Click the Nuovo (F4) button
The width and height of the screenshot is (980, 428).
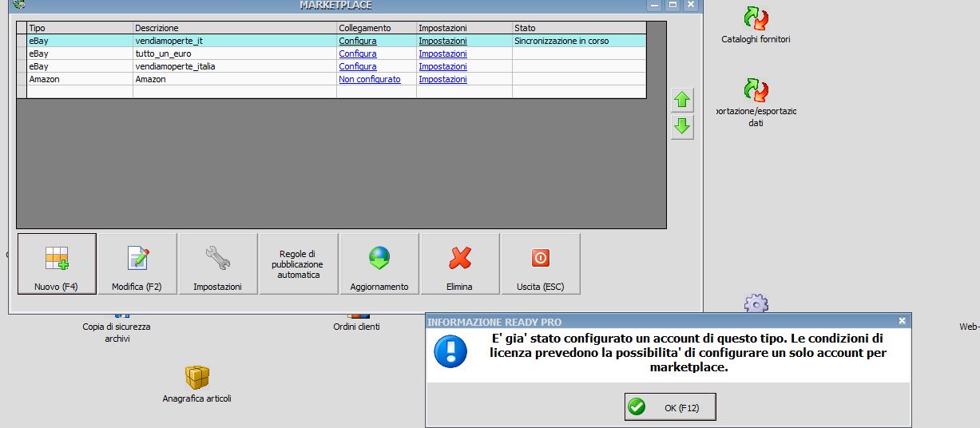pos(57,264)
